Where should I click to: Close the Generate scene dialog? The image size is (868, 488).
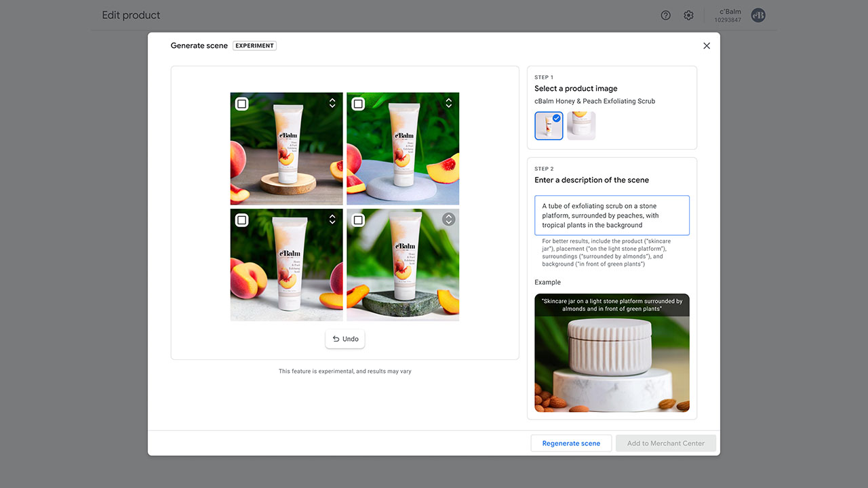coord(707,45)
